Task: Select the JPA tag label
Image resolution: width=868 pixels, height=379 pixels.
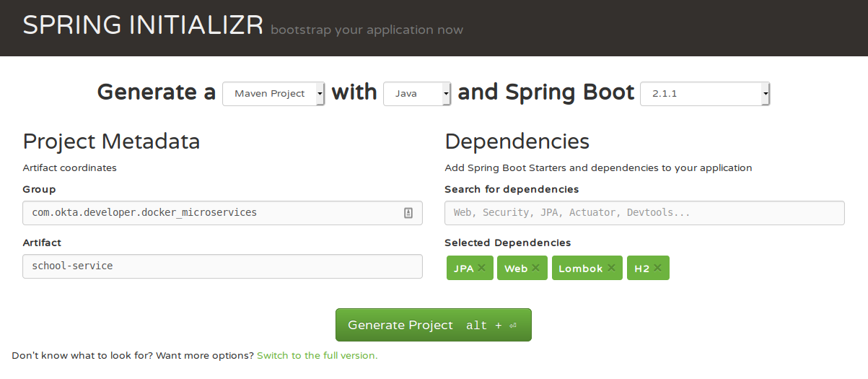Action: [x=463, y=269]
